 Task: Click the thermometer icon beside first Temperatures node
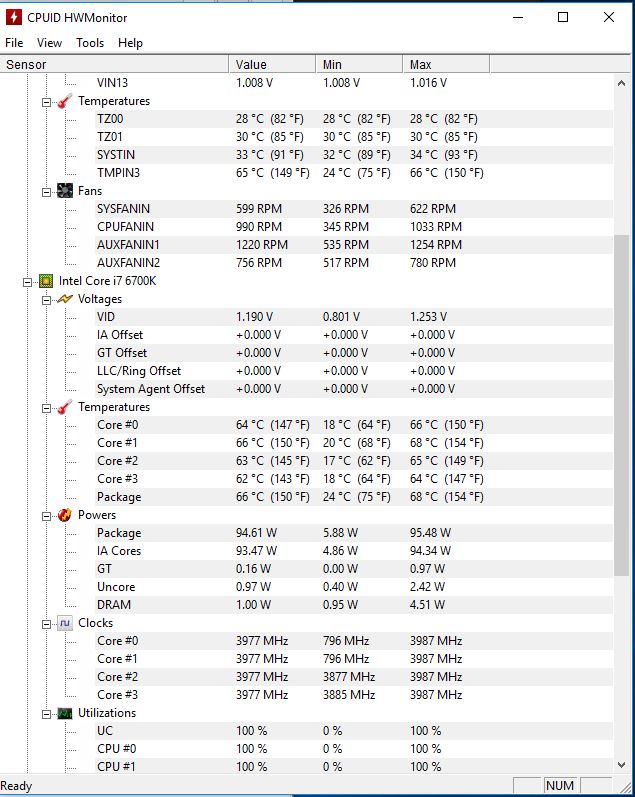click(x=64, y=101)
